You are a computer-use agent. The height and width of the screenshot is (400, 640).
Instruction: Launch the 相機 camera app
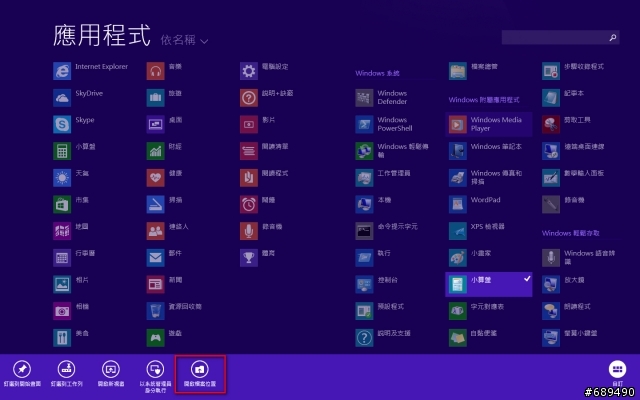[71, 311]
